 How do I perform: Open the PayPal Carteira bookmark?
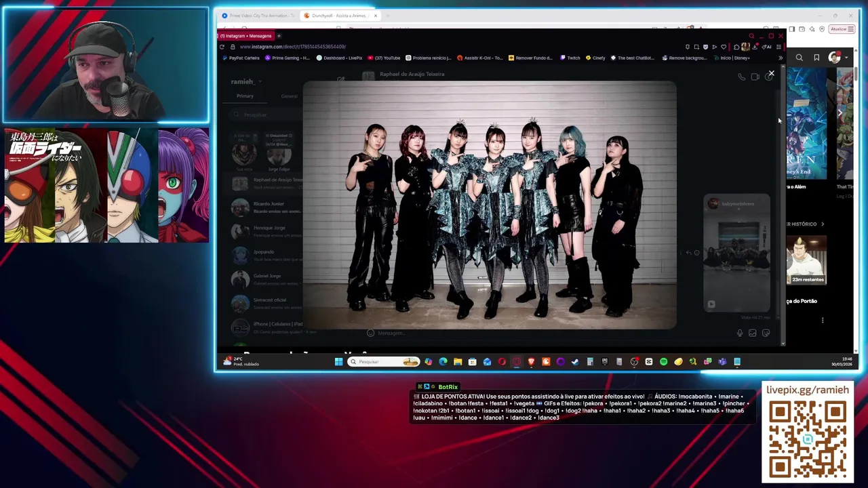(x=241, y=58)
